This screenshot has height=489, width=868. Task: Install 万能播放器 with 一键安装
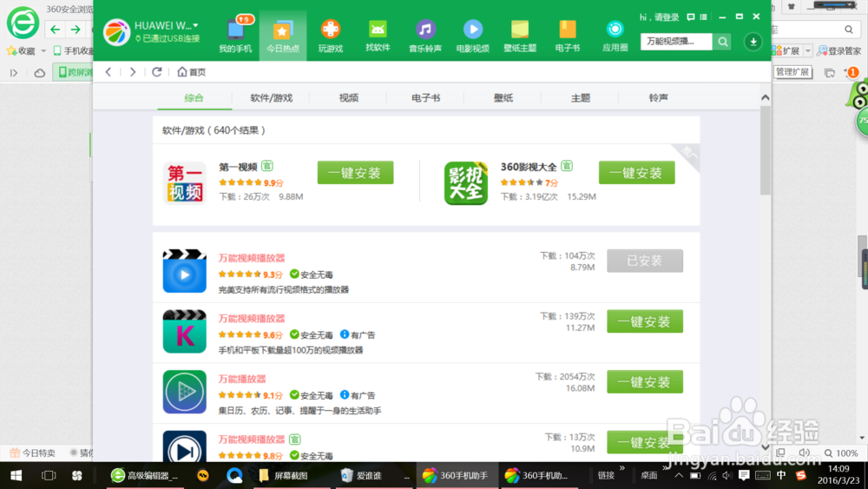click(x=645, y=381)
